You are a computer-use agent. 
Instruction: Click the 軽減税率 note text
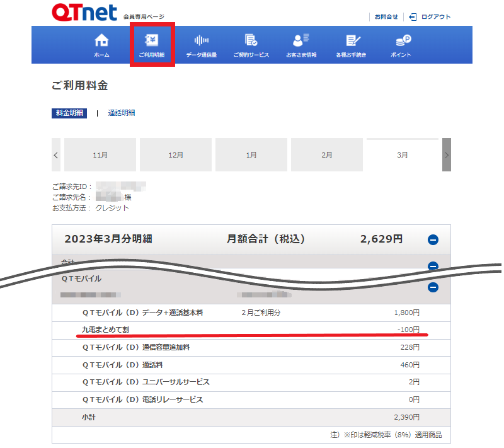pos(386,435)
